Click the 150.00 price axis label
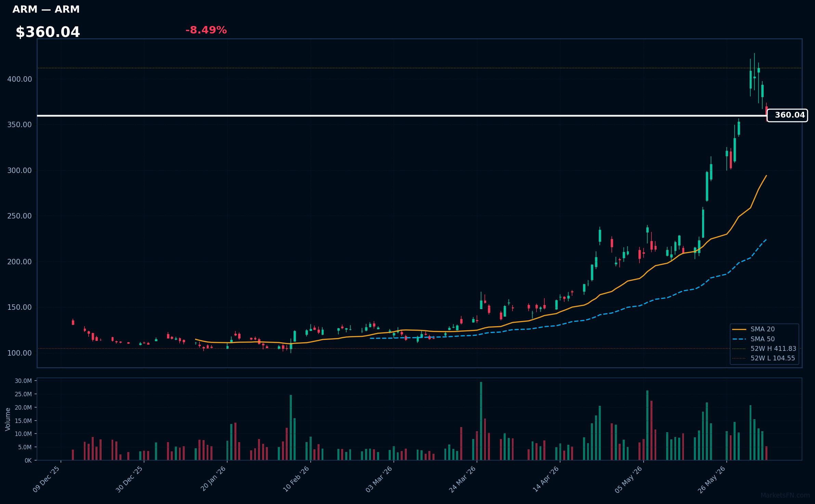 coord(20,307)
